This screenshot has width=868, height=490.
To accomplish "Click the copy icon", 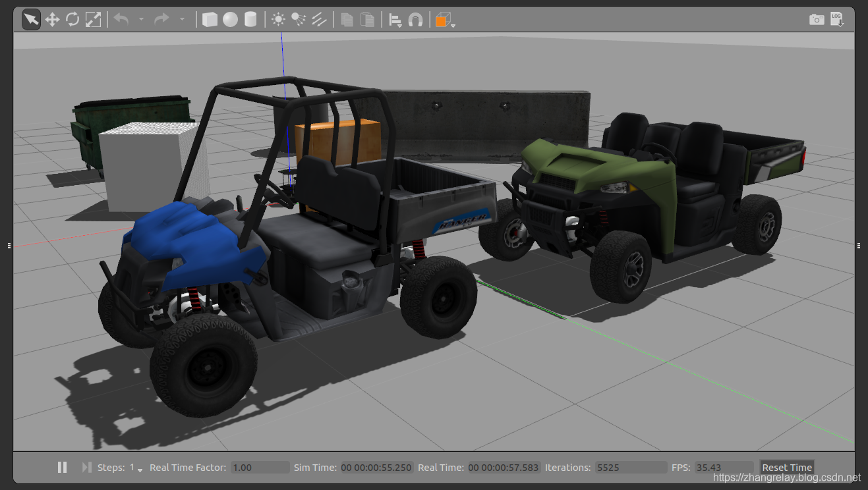I will click(x=347, y=20).
